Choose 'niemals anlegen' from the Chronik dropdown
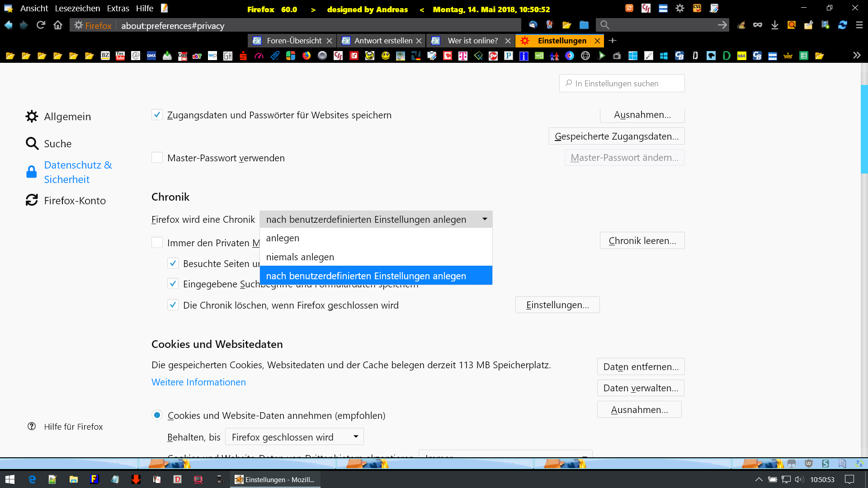The image size is (868, 488). (300, 257)
